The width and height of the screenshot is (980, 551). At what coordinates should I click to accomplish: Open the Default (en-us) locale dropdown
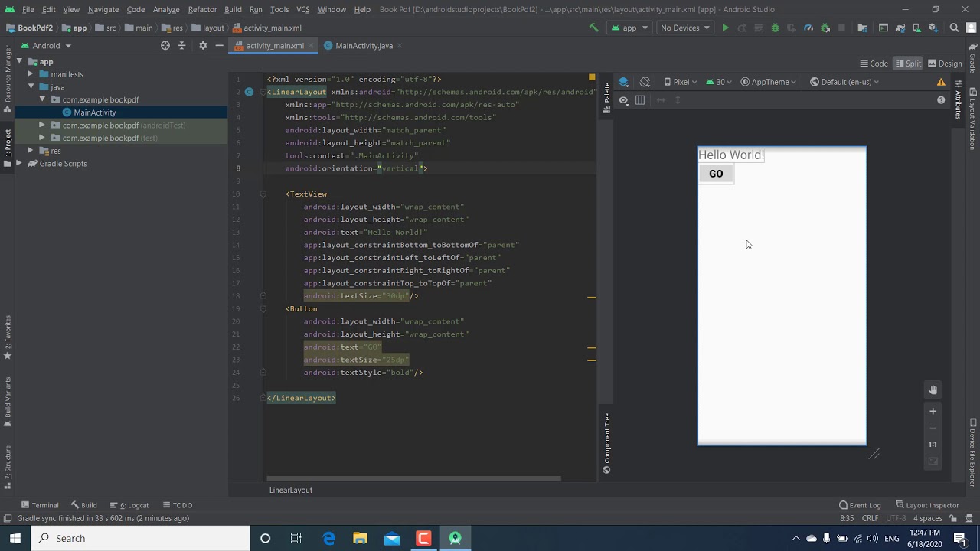pyautogui.click(x=844, y=82)
